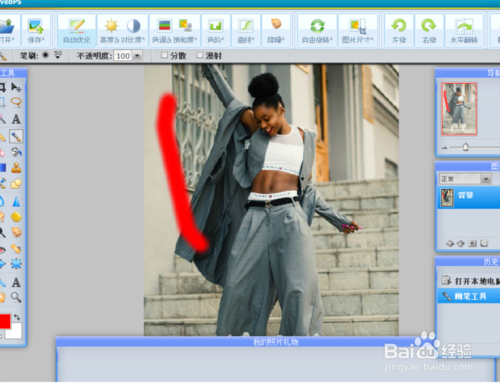Open the brush shape picker
Image resolution: width=500 pixels, height=384 pixels.
(x=58, y=55)
